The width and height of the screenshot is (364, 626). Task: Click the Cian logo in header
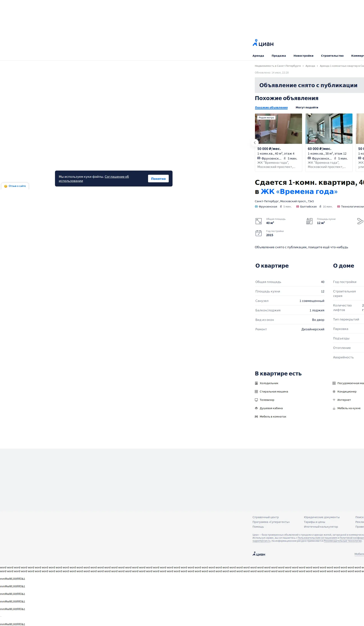coord(263,43)
